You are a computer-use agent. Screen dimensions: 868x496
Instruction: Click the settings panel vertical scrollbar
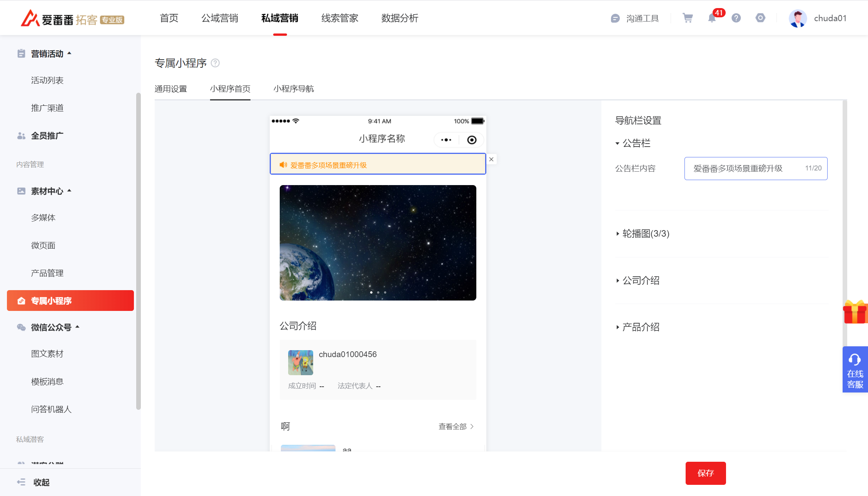pos(845,223)
